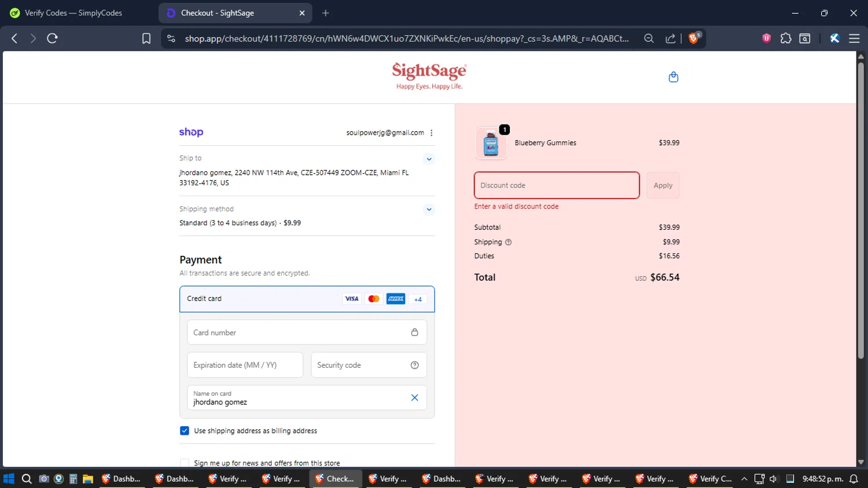Image resolution: width=868 pixels, height=488 pixels.
Task: Bookmark this page with the bookmark icon
Action: (146, 38)
